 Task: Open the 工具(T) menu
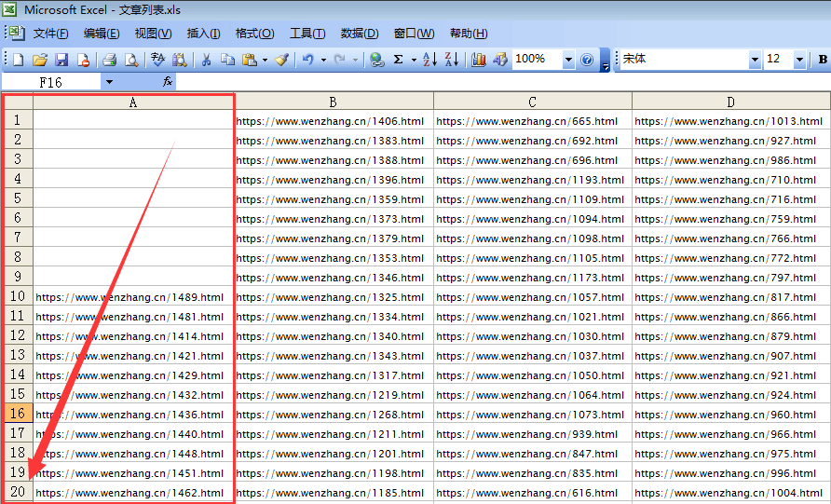307,34
